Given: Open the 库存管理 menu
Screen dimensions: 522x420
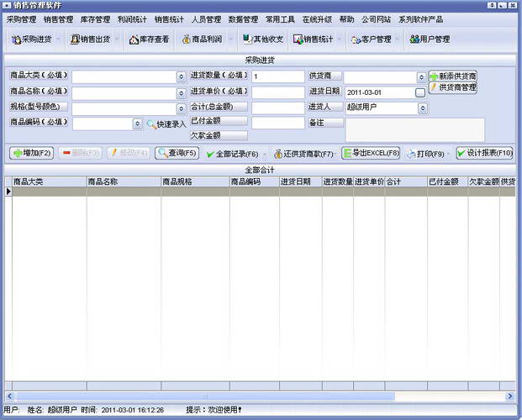Looking at the screenshot, I should point(95,19).
